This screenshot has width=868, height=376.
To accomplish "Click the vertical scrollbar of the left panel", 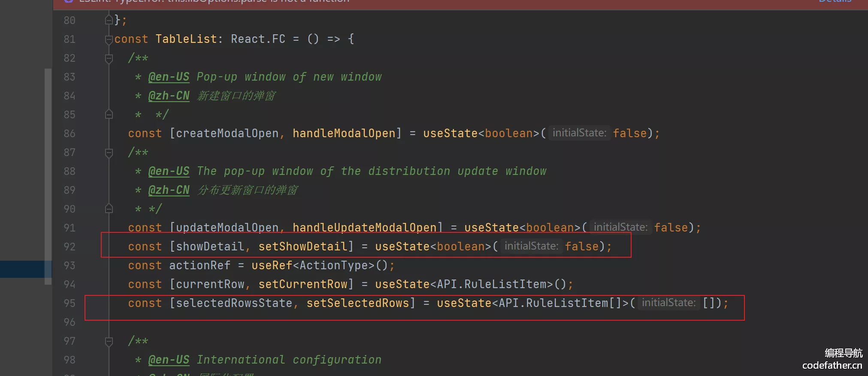I will click(x=48, y=176).
